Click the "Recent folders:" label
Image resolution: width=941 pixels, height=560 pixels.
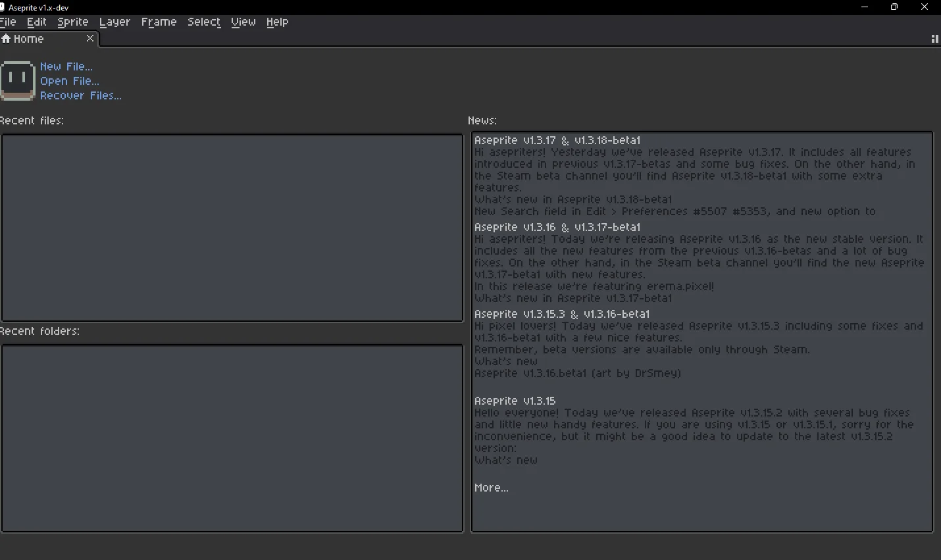pos(39,331)
